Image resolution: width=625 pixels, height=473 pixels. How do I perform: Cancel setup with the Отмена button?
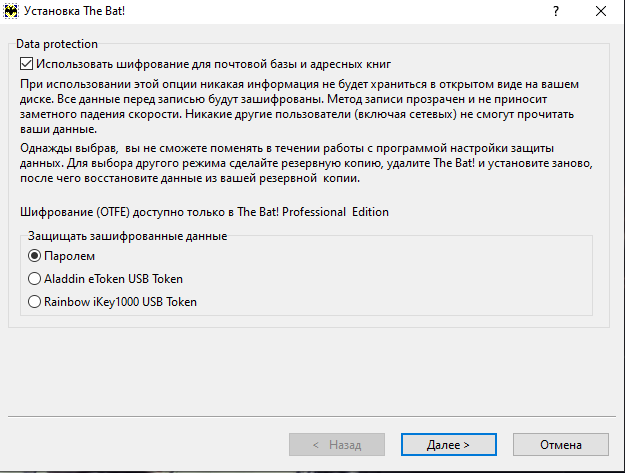pos(560,445)
